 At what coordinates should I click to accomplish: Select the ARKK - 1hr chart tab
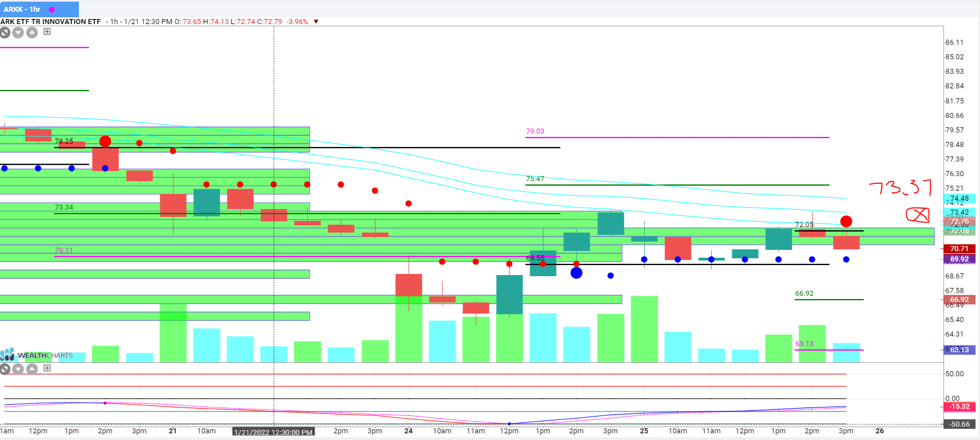point(39,10)
